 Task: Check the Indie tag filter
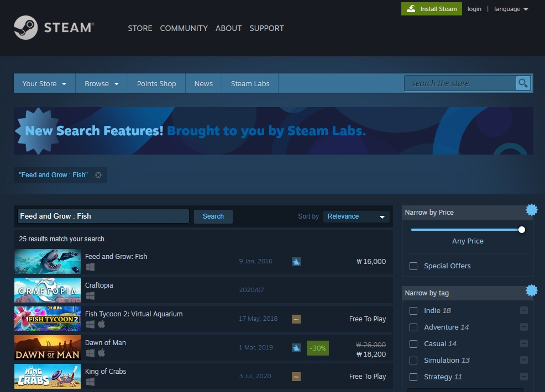click(x=413, y=311)
